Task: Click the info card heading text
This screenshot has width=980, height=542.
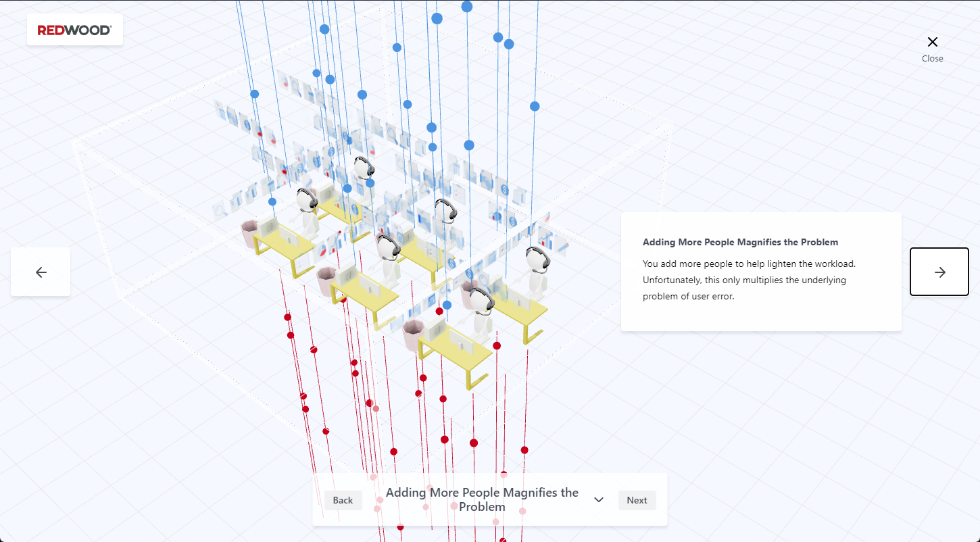Action: [x=740, y=242]
